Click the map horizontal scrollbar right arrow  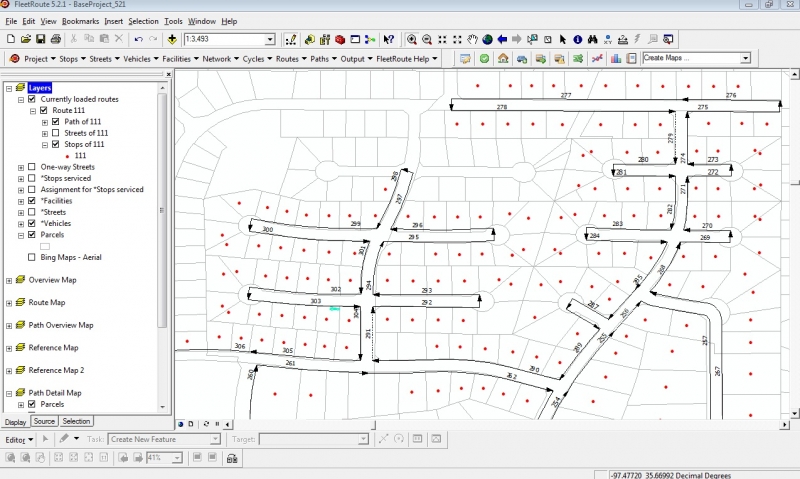coord(784,424)
